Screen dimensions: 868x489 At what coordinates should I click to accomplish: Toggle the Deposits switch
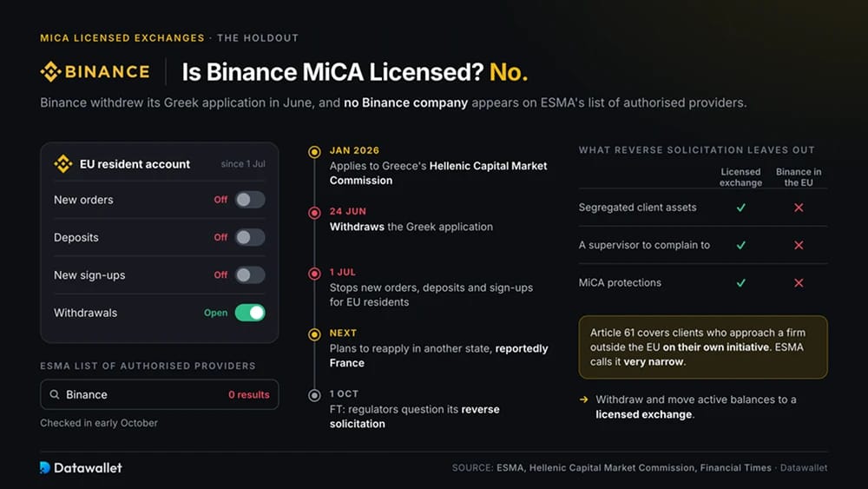pos(250,237)
